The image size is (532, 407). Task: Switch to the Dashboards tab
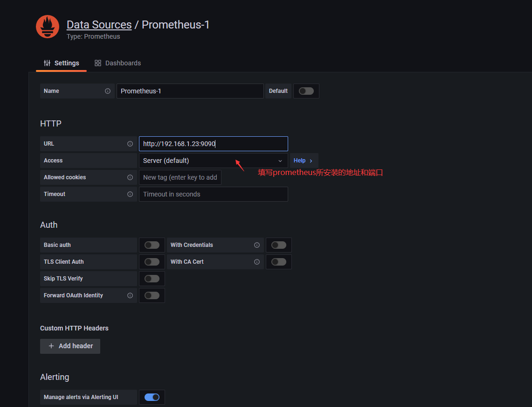coord(117,63)
